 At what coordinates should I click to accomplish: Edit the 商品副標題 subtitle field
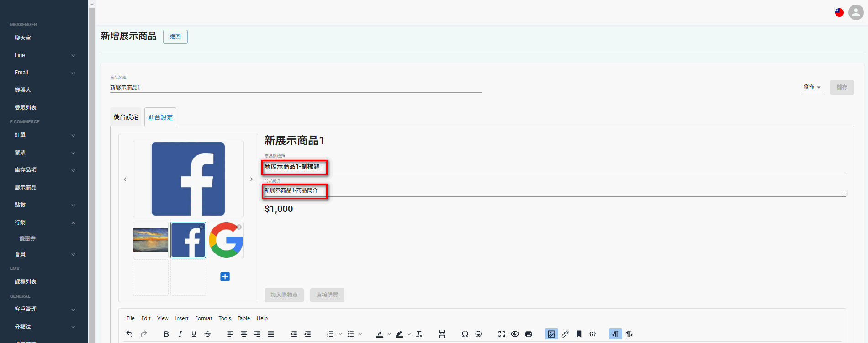(x=555, y=167)
